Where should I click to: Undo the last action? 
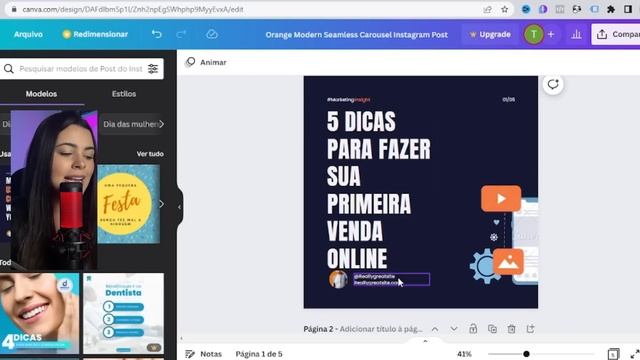click(x=157, y=34)
